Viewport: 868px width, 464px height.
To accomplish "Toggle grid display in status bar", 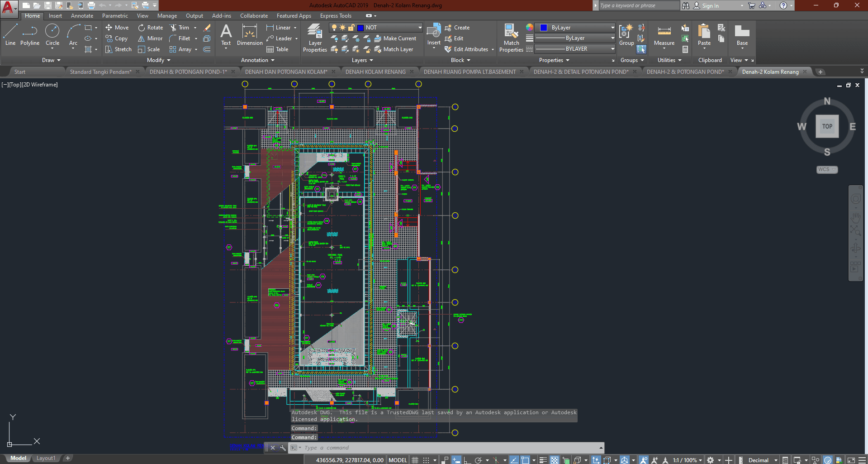I will point(415,460).
